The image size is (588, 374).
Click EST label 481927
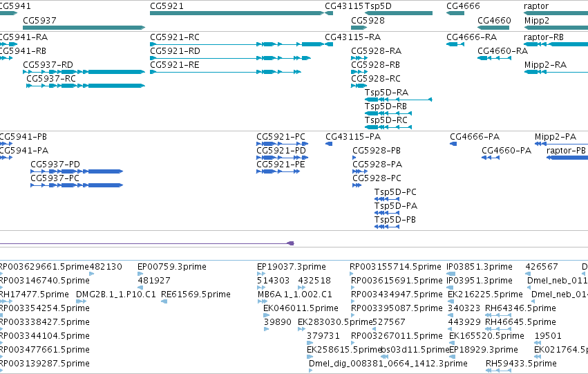[x=154, y=281]
